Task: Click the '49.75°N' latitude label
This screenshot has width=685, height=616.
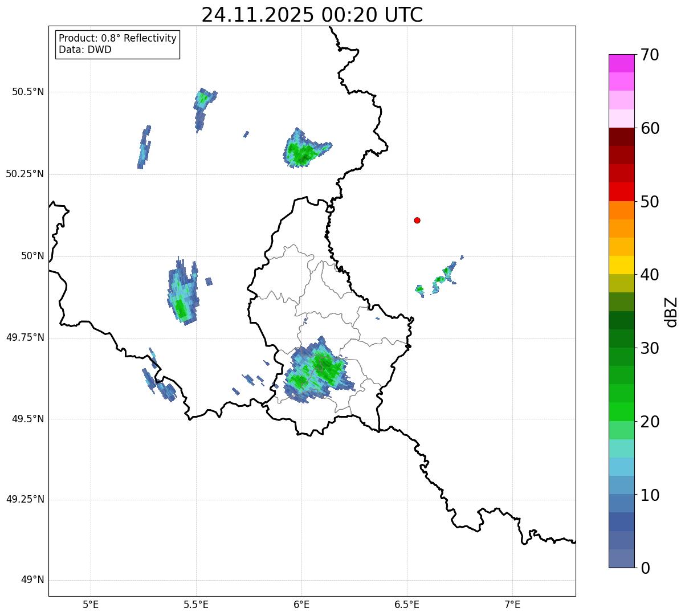Action: 25,337
